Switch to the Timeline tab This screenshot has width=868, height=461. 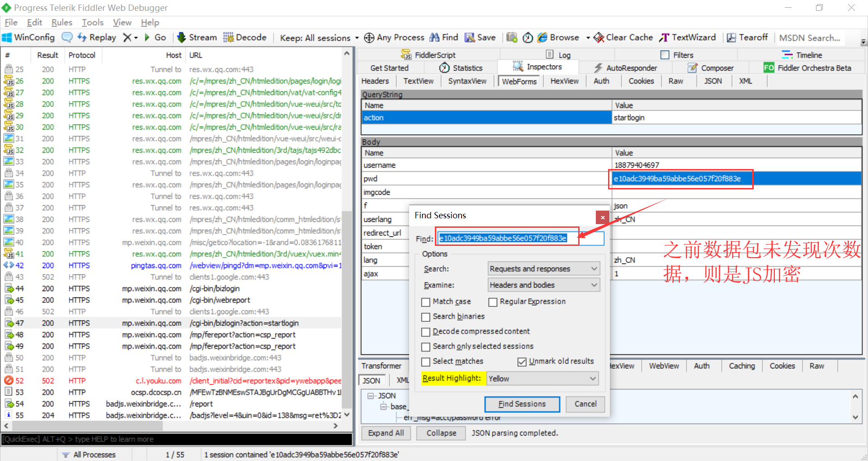[x=802, y=55]
